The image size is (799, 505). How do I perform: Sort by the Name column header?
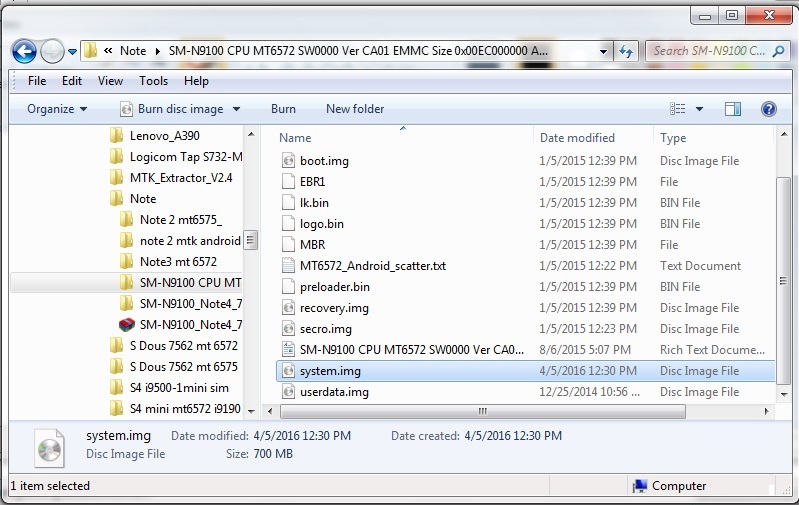tap(295, 138)
